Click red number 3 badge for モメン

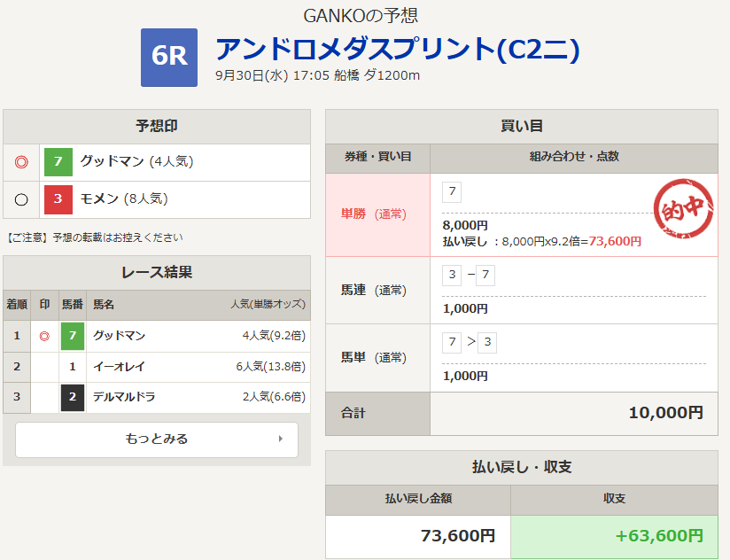pyautogui.click(x=58, y=199)
